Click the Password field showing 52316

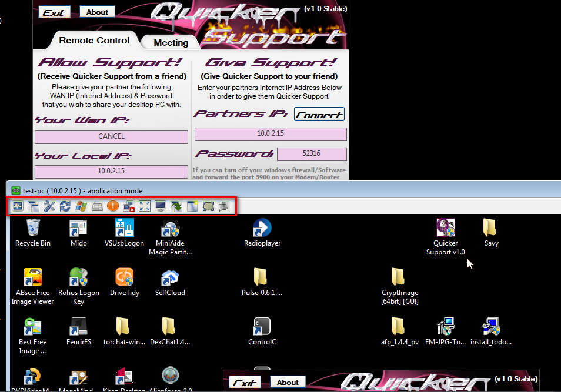click(x=312, y=153)
